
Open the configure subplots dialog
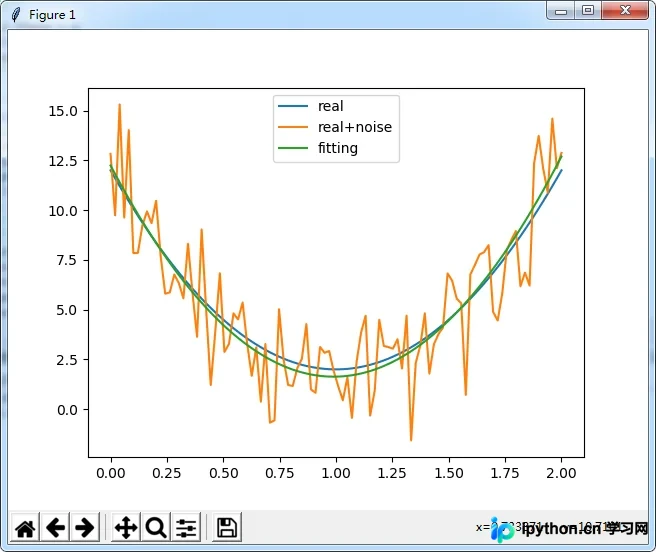(x=186, y=528)
